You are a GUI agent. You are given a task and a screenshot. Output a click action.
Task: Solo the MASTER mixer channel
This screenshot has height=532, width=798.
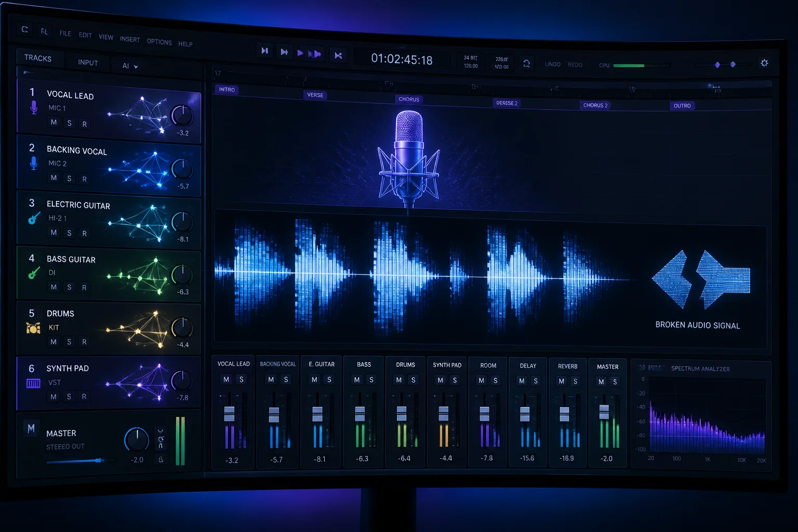tap(615, 382)
